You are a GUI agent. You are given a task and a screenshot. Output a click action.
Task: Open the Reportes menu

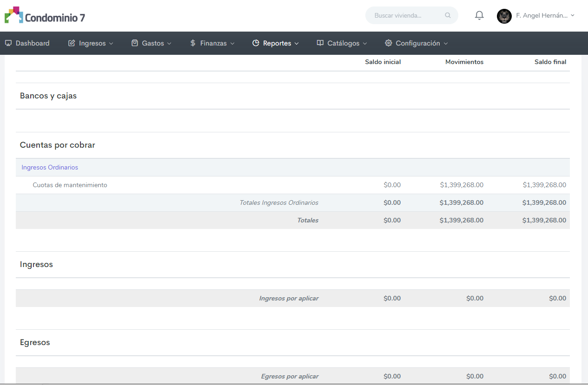pos(277,43)
